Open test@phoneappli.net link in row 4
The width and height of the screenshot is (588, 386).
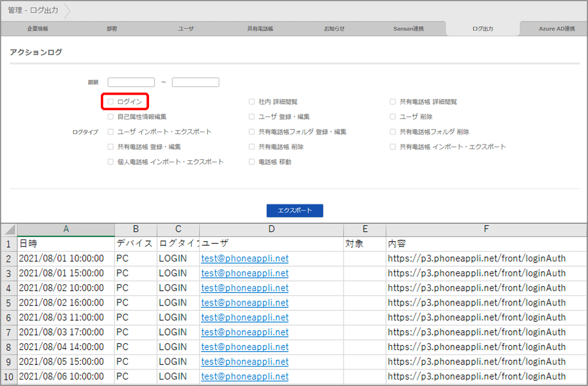(x=245, y=288)
